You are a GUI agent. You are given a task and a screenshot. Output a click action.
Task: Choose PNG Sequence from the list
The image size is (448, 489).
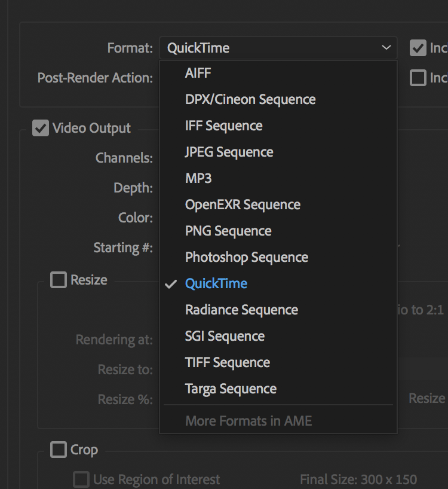click(278, 231)
